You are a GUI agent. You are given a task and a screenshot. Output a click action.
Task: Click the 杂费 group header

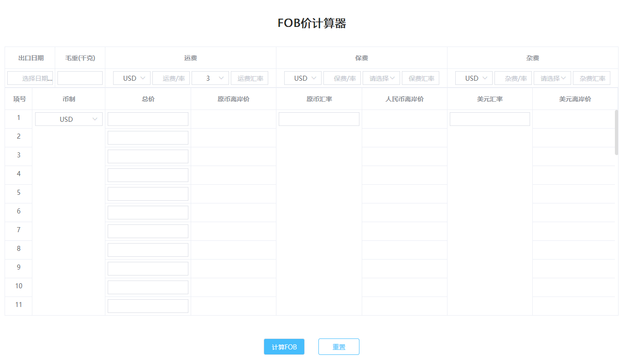[x=533, y=58]
